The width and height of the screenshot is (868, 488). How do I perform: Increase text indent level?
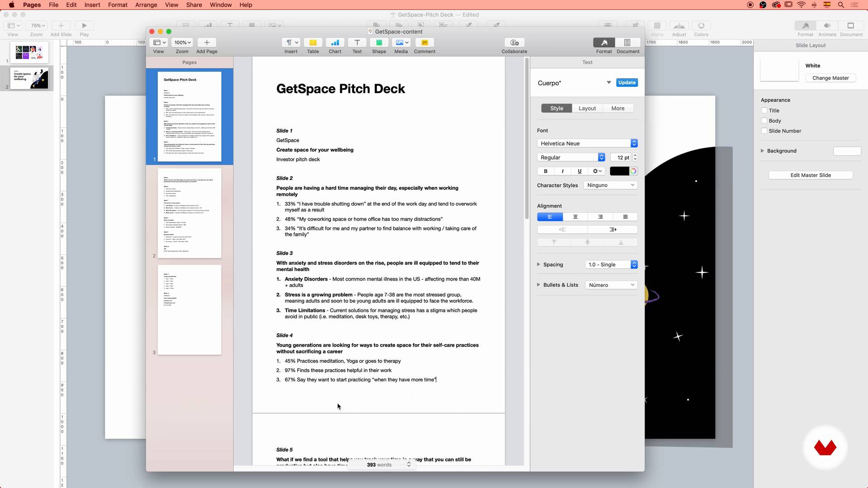click(x=613, y=230)
